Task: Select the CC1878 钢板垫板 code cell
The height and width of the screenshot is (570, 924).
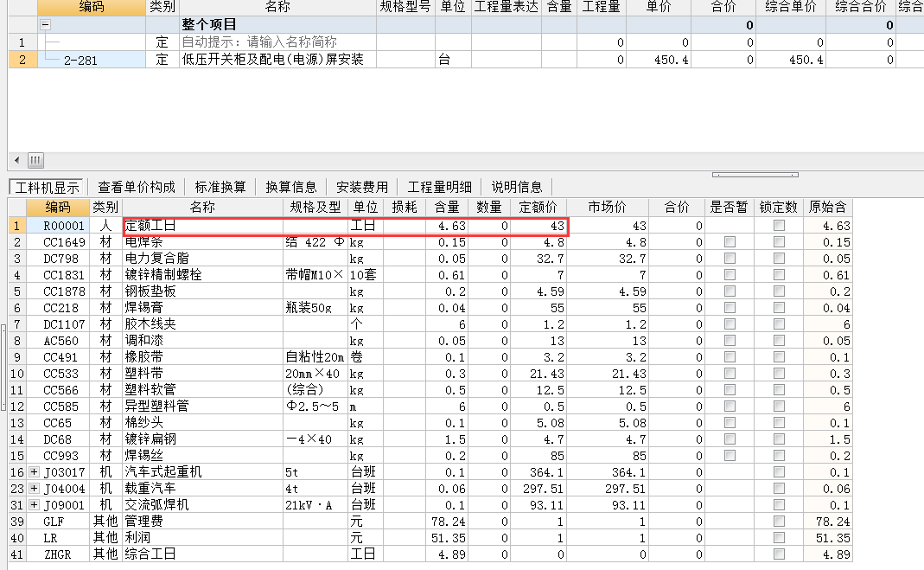Action: click(x=58, y=291)
